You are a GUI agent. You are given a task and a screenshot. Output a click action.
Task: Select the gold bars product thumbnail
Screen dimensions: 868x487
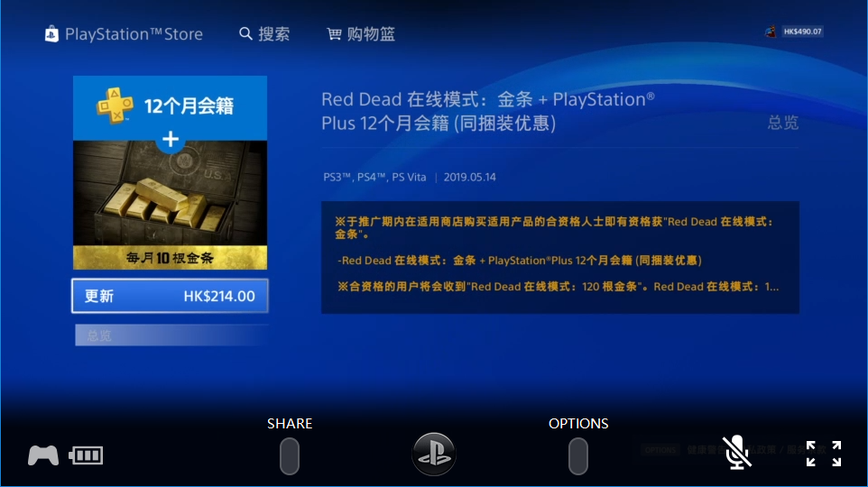coord(170,172)
